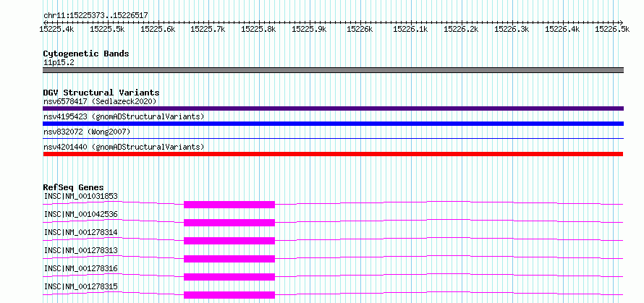
Task: Click the 15226.3k ruler tick label
Action: 512,29
